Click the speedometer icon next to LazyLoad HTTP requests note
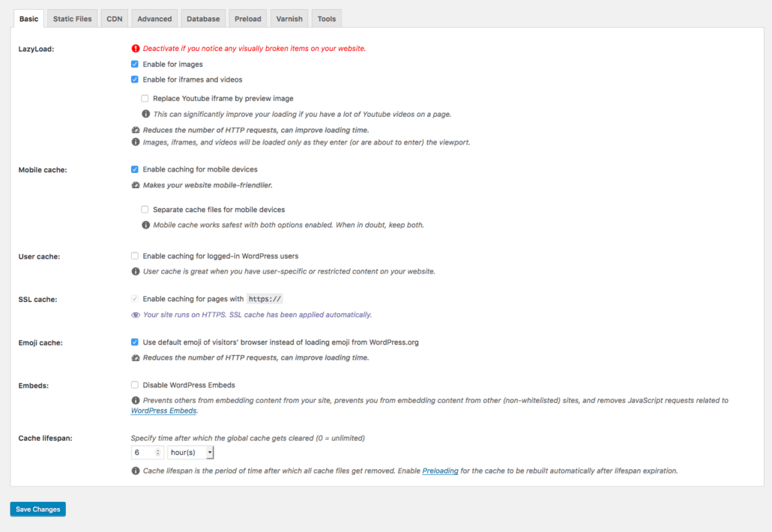Viewport: 772px width, 532px height. pyautogui.click(x=136, y=130)
